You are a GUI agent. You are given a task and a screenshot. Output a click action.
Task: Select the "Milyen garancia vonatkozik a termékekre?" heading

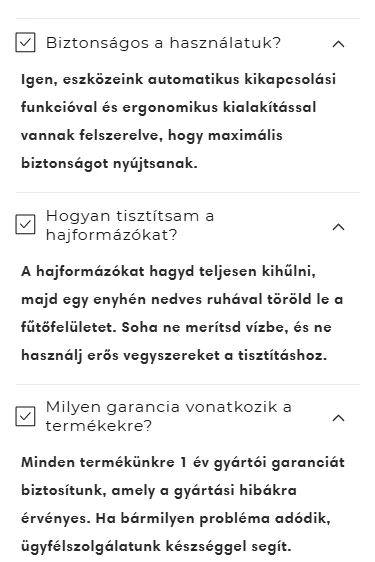pos(168,416)
